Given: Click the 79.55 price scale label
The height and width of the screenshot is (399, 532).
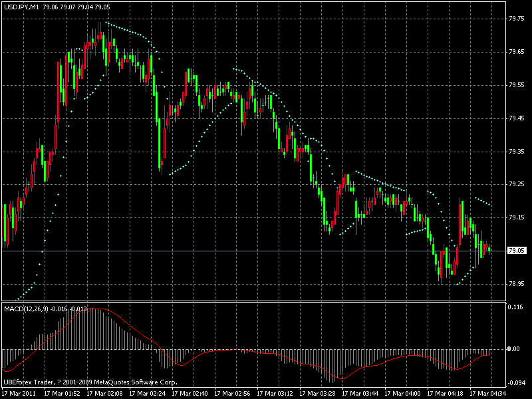Looking at the screenshot, I should coord(517,85).
